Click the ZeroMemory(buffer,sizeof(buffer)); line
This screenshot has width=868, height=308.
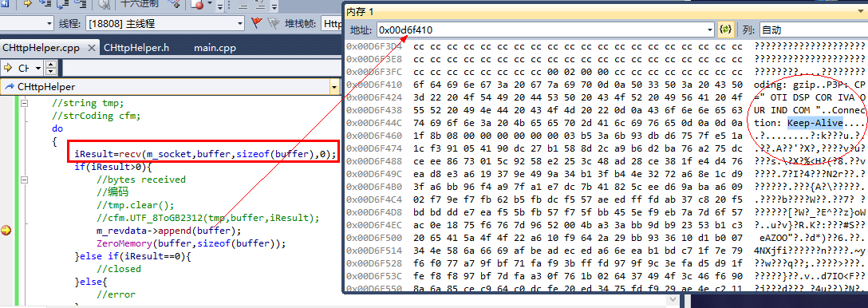[x=191, y=243]
